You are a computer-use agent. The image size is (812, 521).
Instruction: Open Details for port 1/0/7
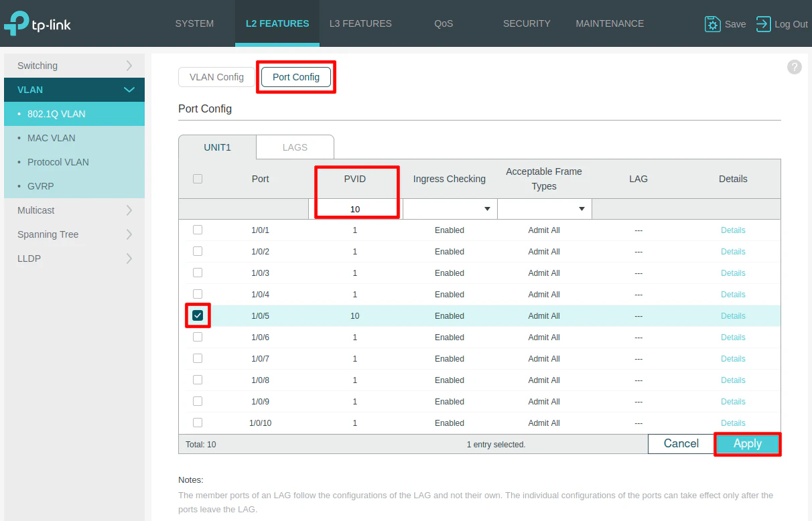tap(733, 359)
